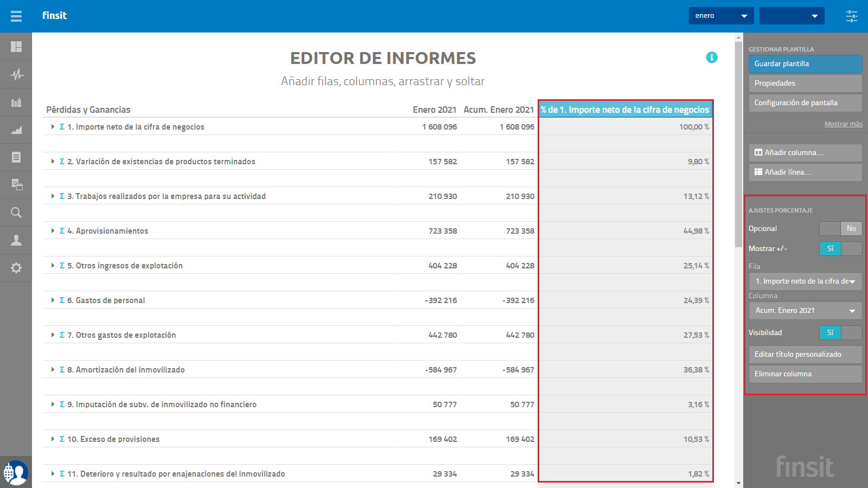Select the % de 1. Importe neto column header
The image size is (868, 488).
(625, 110)
